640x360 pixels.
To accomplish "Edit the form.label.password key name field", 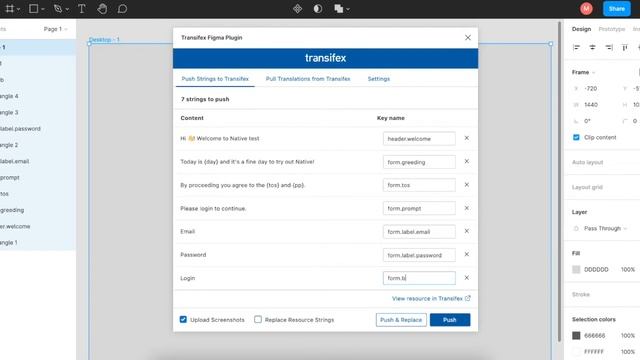I will coord(419,255).
